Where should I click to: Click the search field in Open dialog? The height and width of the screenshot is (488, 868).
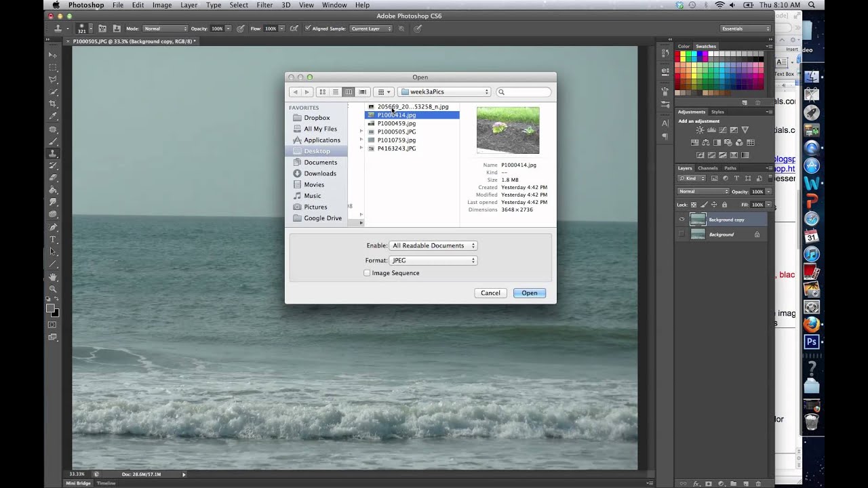click(524, 92)
